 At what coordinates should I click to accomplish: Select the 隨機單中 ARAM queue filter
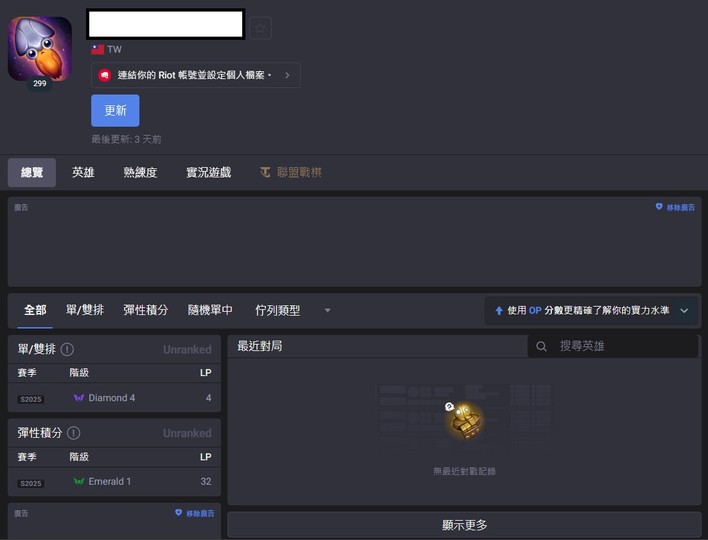point(210,310)
